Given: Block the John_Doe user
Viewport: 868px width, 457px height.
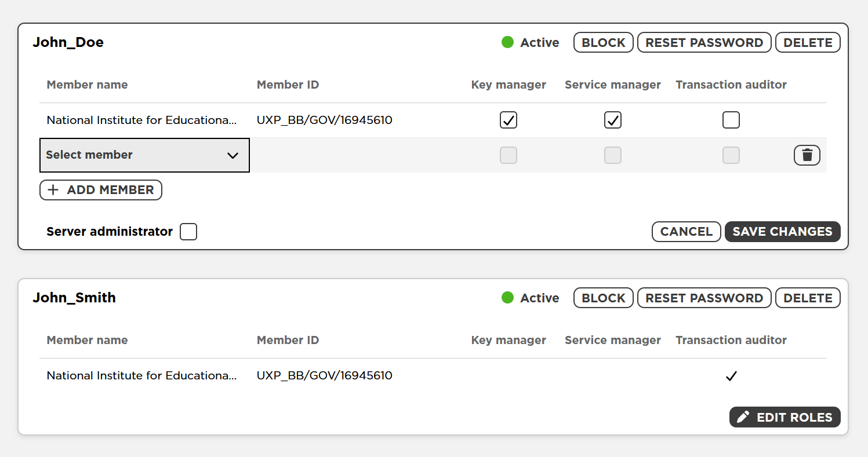Looking at the screenshot, I should pos(603,42).
